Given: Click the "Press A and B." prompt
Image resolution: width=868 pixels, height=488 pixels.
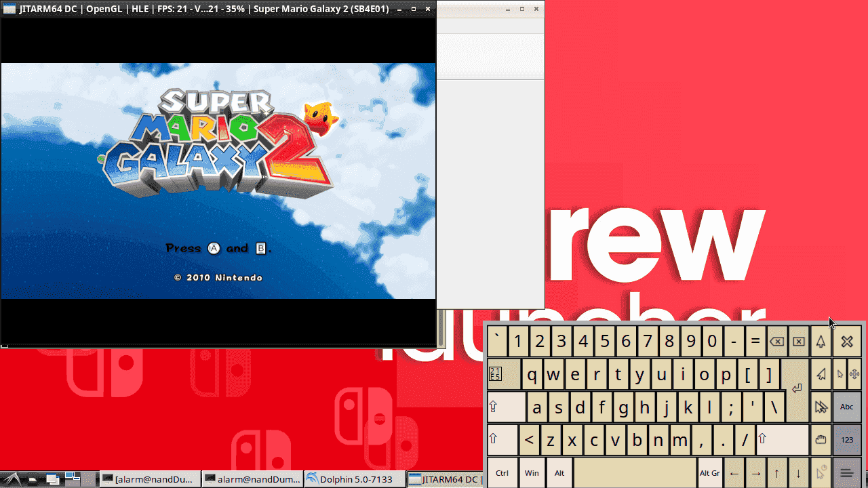Looking at the screenshot, I should (x=218, y=248).
